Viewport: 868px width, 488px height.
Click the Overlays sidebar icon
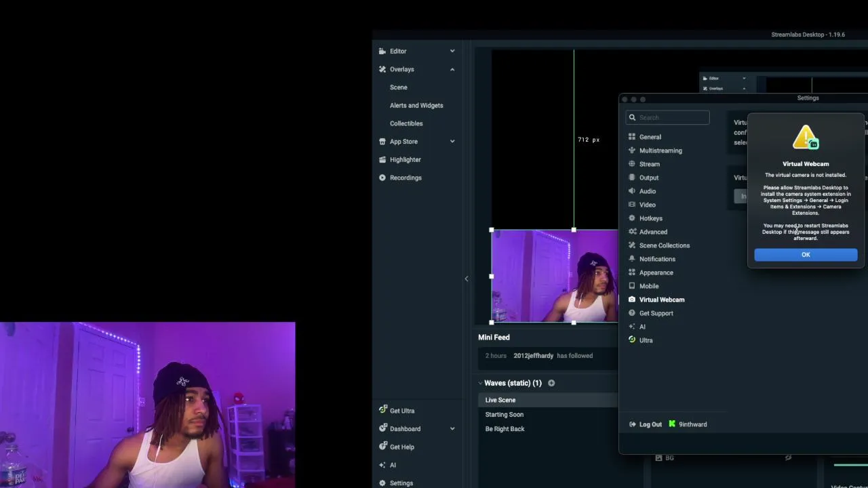click(x=382, y=69)
